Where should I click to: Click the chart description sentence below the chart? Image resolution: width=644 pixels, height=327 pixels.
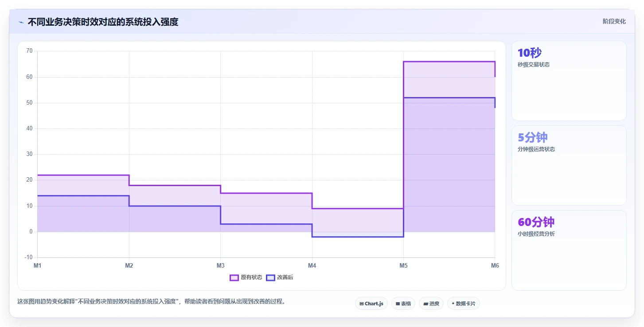152,302
